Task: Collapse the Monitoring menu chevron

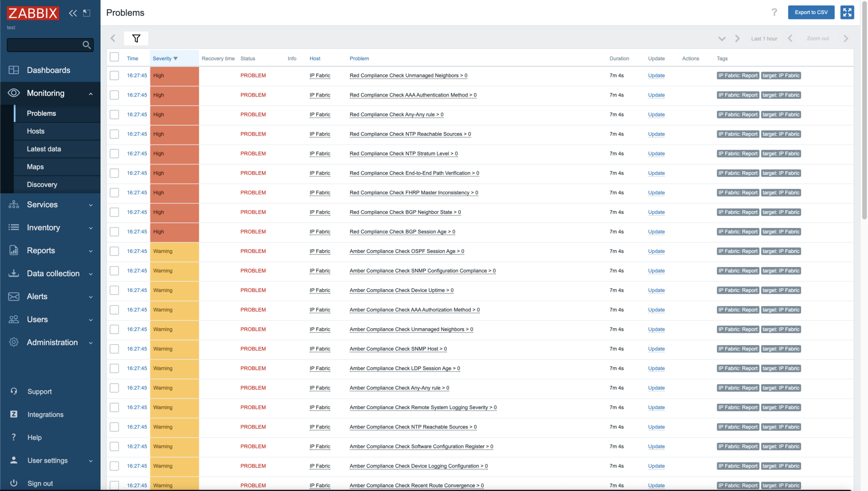Action: pyautogui.click(x=90, y=93)
